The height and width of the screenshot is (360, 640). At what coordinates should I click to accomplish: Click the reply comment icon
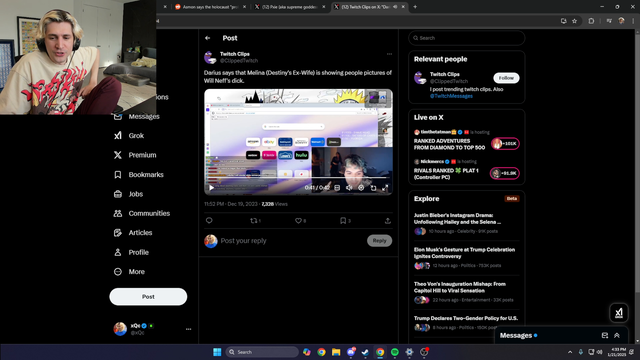(209, 220)
